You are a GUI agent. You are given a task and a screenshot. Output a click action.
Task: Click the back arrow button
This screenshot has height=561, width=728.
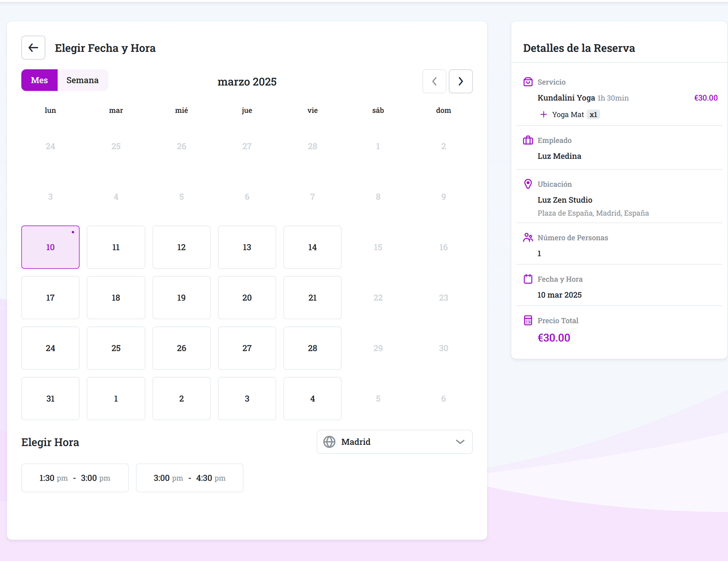(x=33, y=48)
